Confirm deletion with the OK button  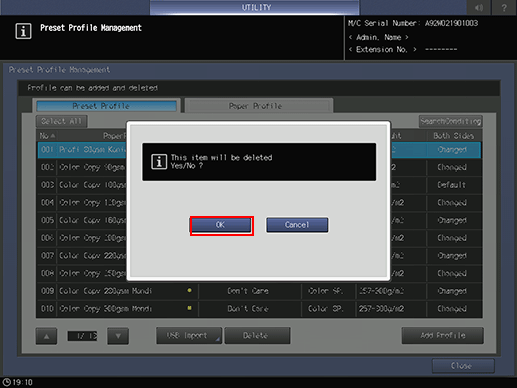221,225
